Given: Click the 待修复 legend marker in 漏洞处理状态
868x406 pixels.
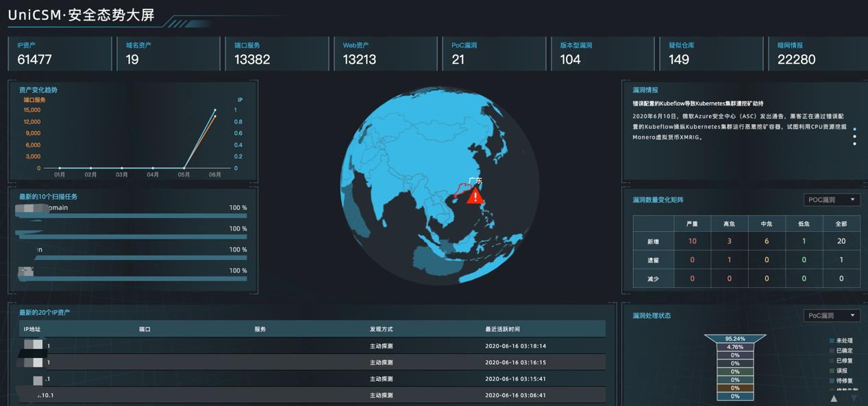Looking at the screenshot, I should (x=831, y=381).
